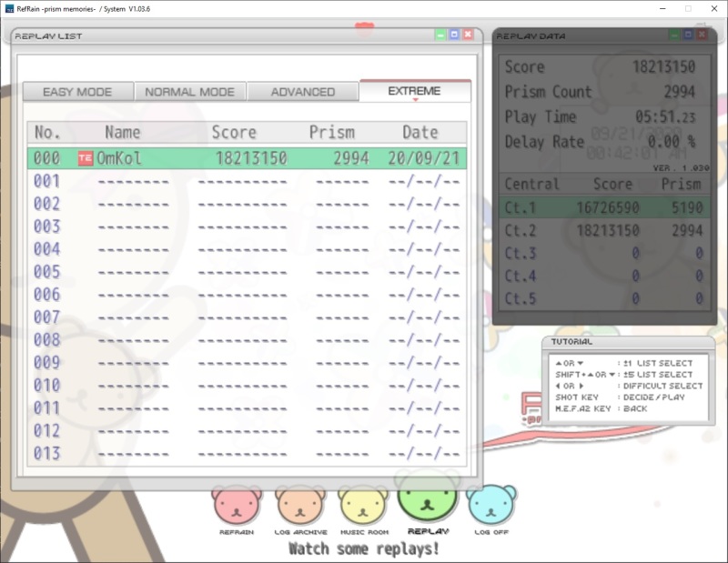Select empty replay slot 010

[x=247, y=386]
